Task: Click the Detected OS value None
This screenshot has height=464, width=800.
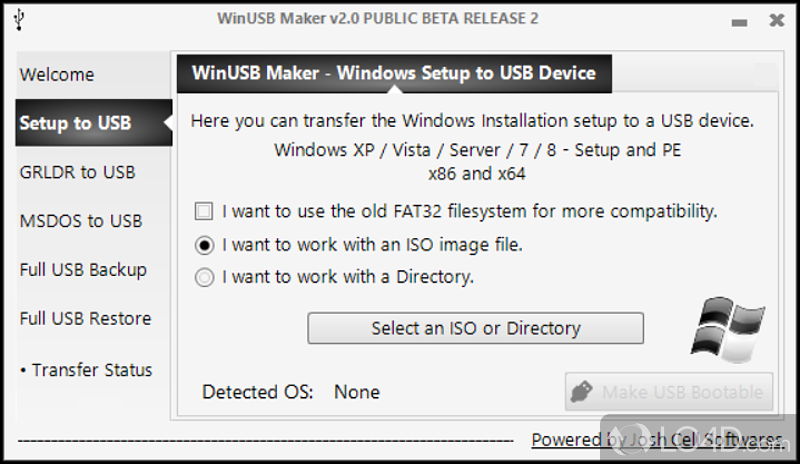Action: [x=357, y=392]
